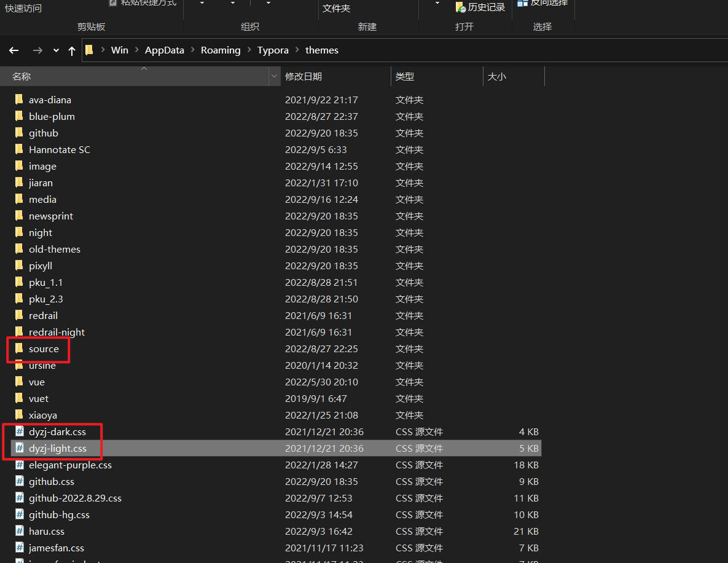Expand the chevron before Win breadcrumb

pos(103,50)
